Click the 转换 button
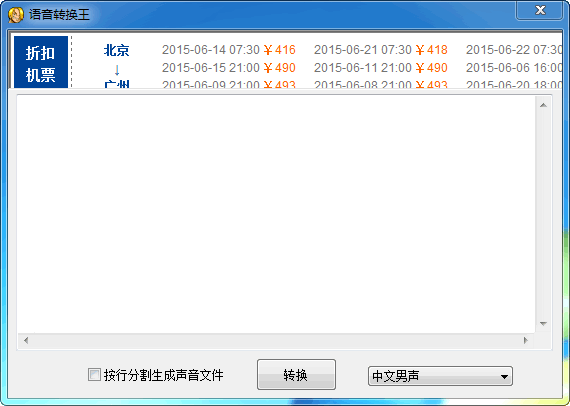Viewport: 570px width, 406px height. click(296, 375)
